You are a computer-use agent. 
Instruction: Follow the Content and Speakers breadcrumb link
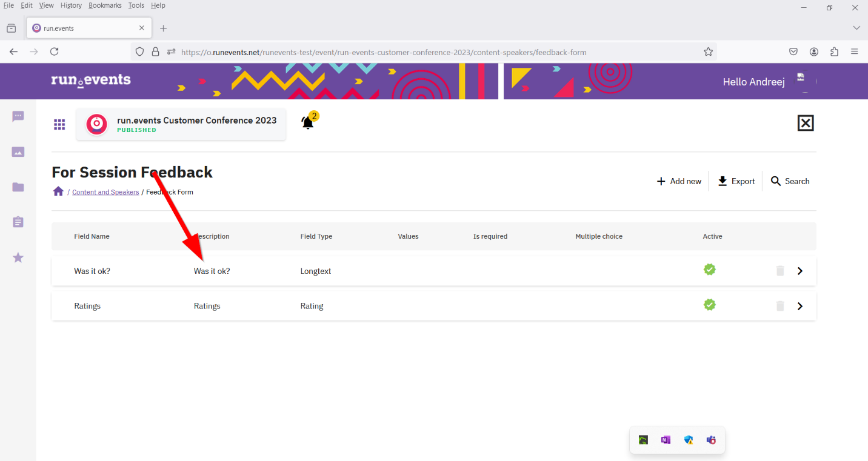[x=105, y=192]
